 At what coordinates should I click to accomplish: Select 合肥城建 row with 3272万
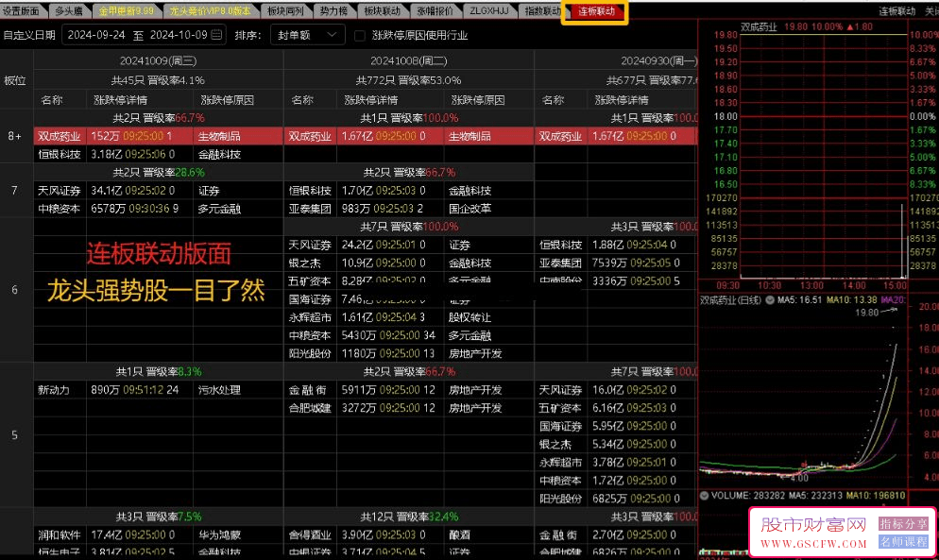[409, 408]
